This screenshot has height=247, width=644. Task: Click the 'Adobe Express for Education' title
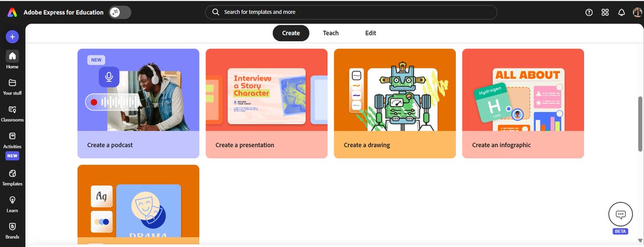pos(63,12)
